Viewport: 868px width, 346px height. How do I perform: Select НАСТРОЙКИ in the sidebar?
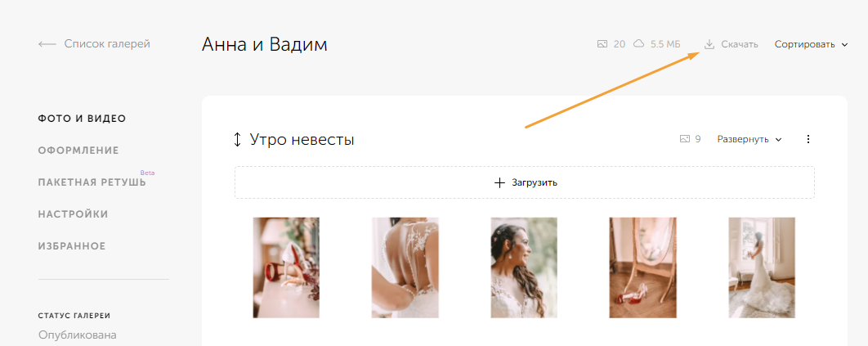tap(73, 214)
